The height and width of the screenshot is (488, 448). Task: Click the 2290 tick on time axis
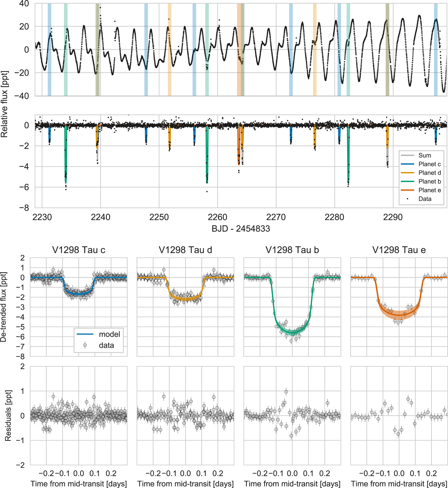[x=393, y=217]
